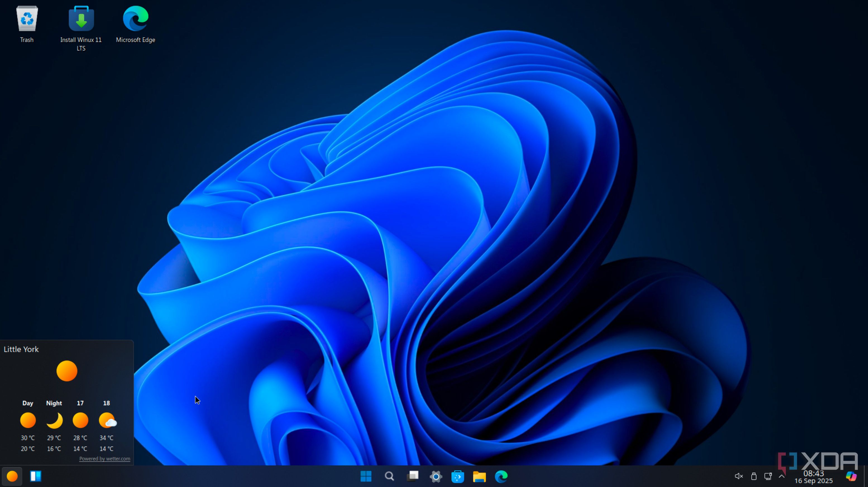Launch Edge browser from taskbar
Screen dimensions: 868x487
[501, 476]
